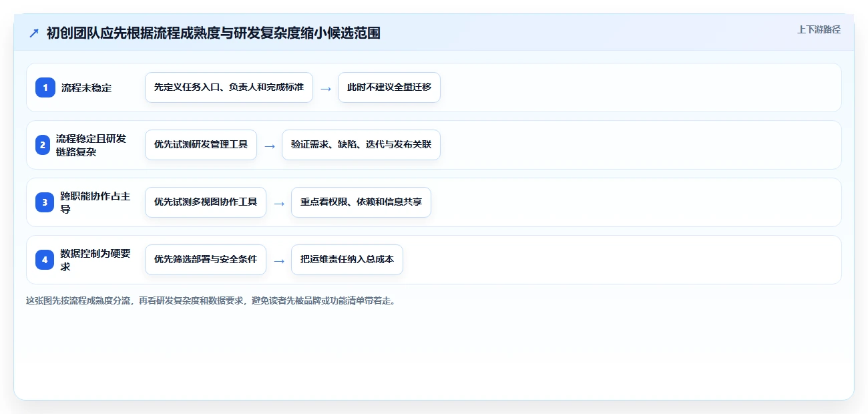Click the diagonal arrow icon beside the title
868x414 pixels.
(x=34, y=33)
